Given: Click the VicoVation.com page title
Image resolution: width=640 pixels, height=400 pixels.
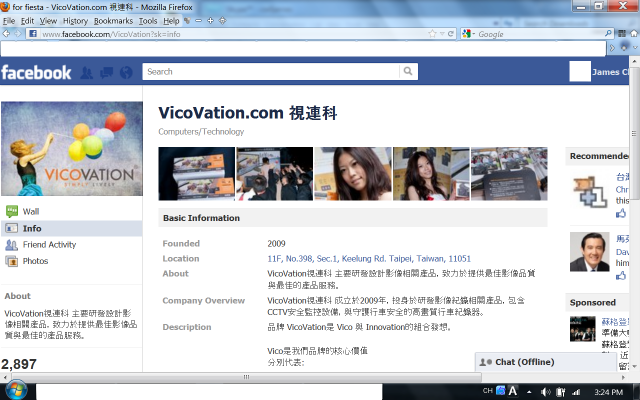Looking at the screenshot, I should click(248, 113).
